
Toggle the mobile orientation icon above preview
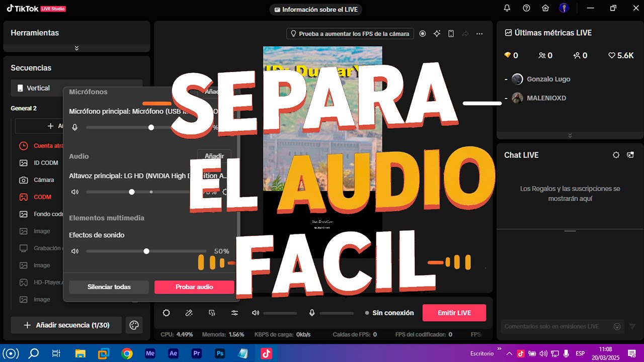pyautogui.click(x=451, y=34)
